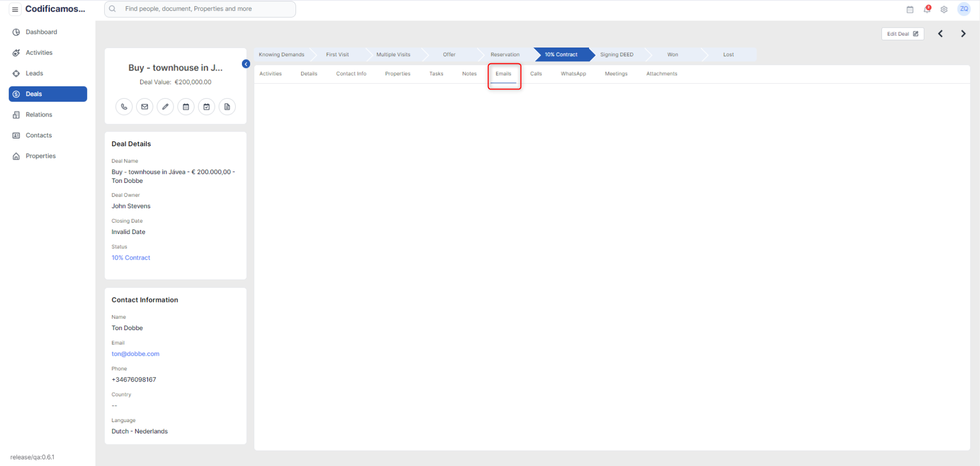
Task: Click the pencil icon on deal card
Action: tap(165, 107)
